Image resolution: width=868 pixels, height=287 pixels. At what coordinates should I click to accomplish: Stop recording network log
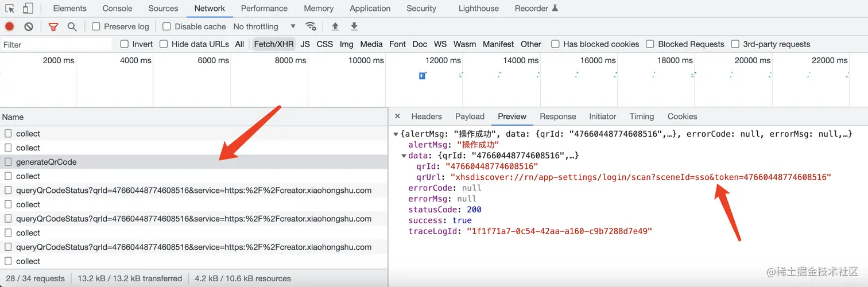tap(10, 26)
